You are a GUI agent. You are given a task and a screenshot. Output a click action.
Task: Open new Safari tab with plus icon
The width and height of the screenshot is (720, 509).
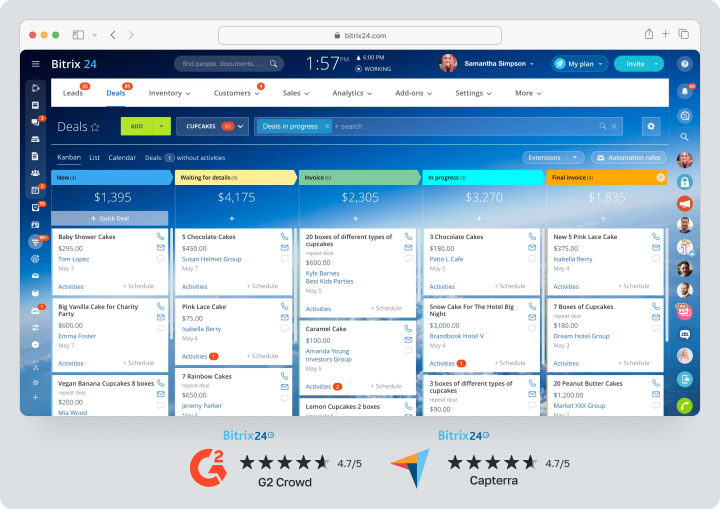(665, 34)
